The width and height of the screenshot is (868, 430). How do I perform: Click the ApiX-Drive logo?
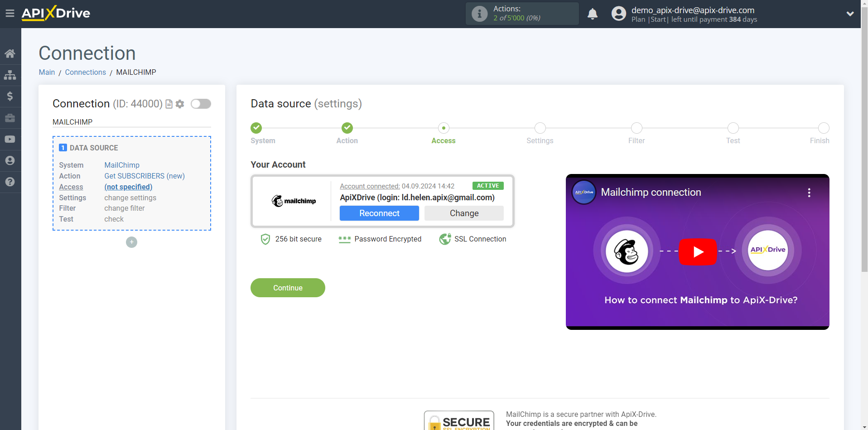(x=56, y=13)
